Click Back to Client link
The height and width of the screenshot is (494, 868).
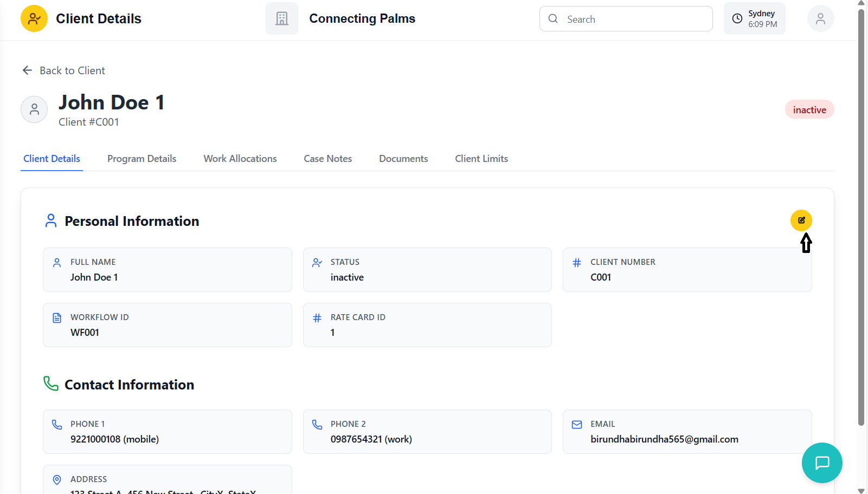coord(72,70)
